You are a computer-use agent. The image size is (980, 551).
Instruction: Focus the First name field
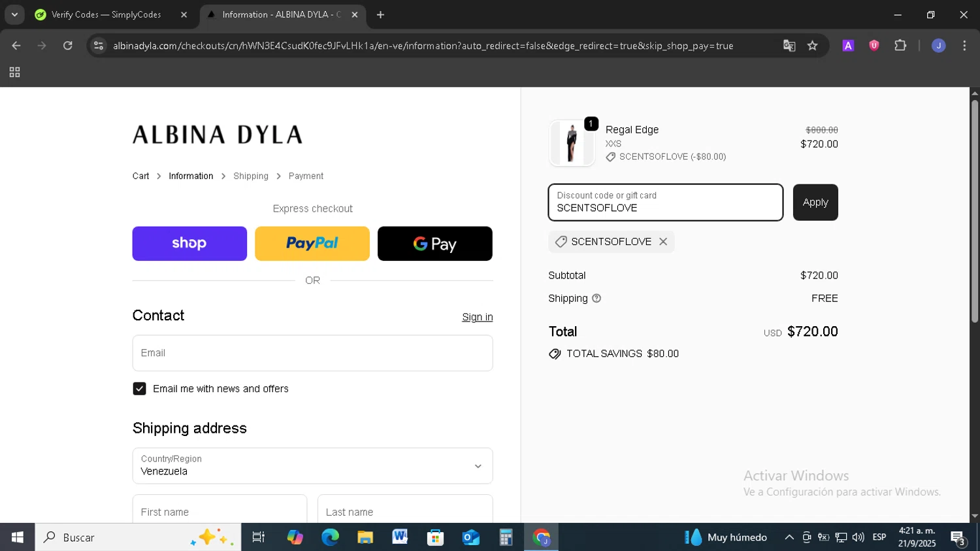(x=220, y=510)
